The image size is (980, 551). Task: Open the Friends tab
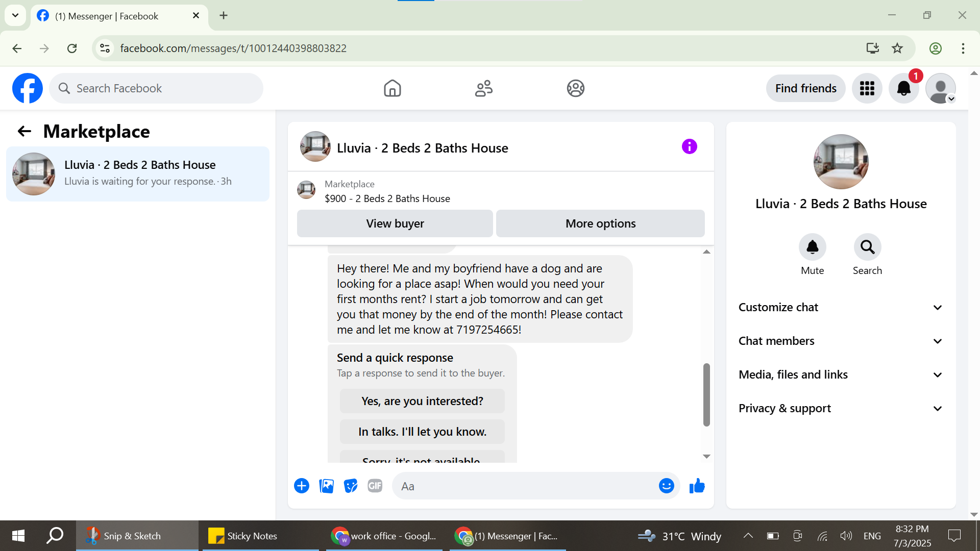[483, 88]
